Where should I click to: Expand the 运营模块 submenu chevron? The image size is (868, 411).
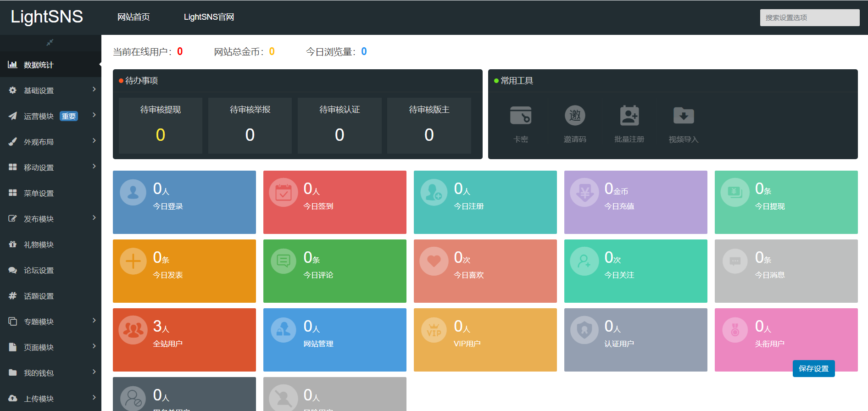point(94,115)
